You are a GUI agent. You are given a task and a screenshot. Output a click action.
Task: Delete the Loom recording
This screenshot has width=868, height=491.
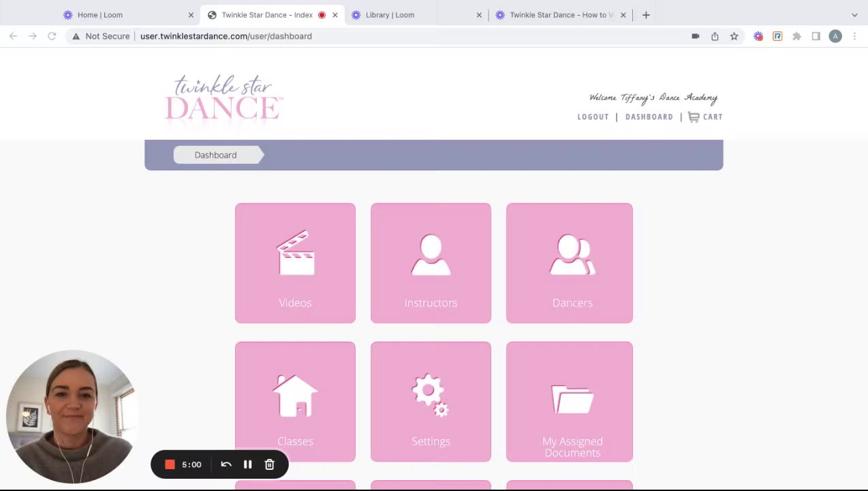270,464
